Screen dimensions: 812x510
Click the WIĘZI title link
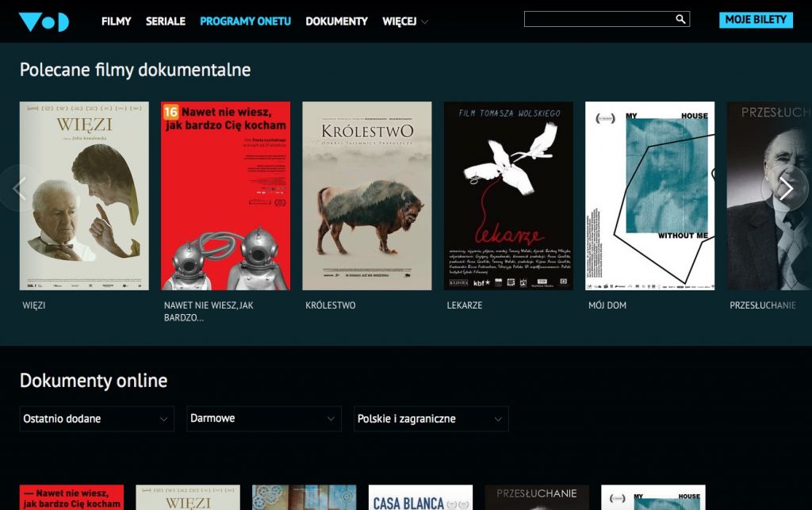(x=34, y=305)
